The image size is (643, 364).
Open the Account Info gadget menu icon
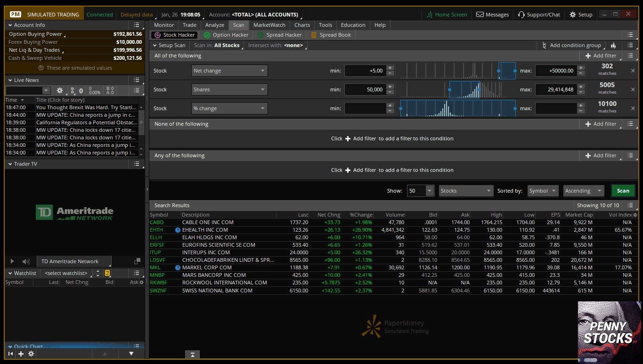click(136, 25)
